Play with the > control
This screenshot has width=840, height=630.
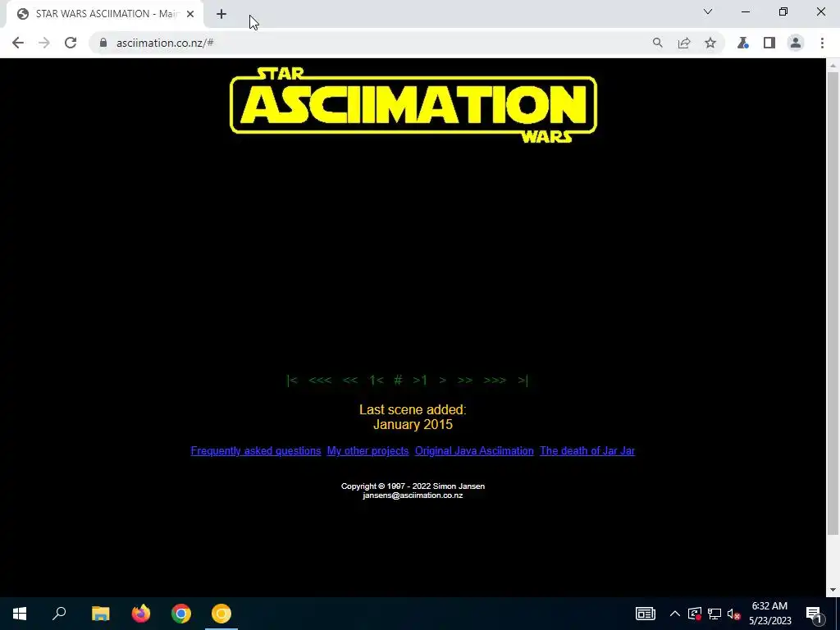point(442,380)
